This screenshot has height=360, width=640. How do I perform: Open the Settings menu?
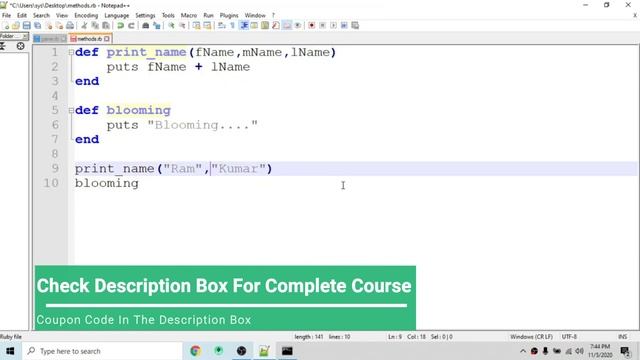tap(145, 16)
